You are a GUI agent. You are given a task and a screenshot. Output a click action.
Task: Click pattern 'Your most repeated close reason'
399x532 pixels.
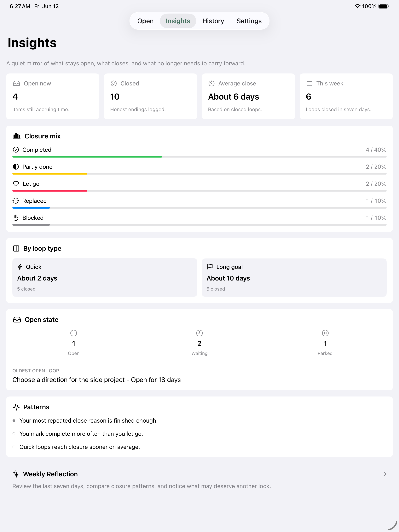click(x=89, y=421)
